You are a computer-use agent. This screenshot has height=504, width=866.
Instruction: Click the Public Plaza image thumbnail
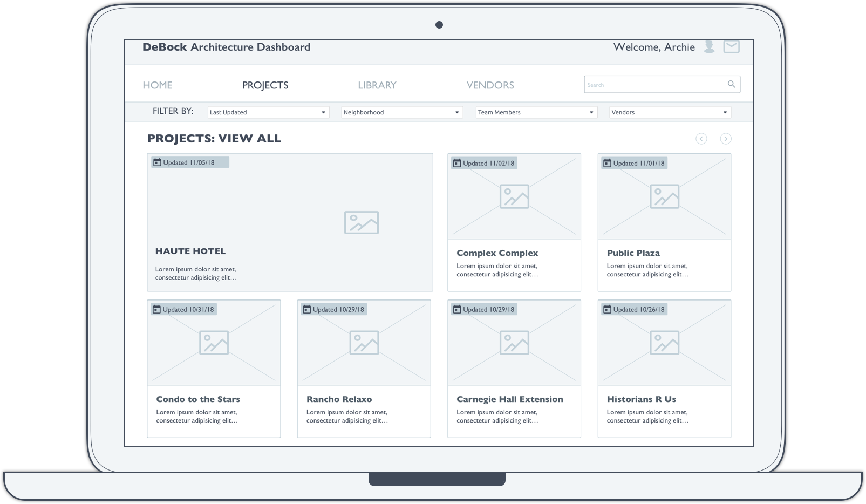coord(664,196)
